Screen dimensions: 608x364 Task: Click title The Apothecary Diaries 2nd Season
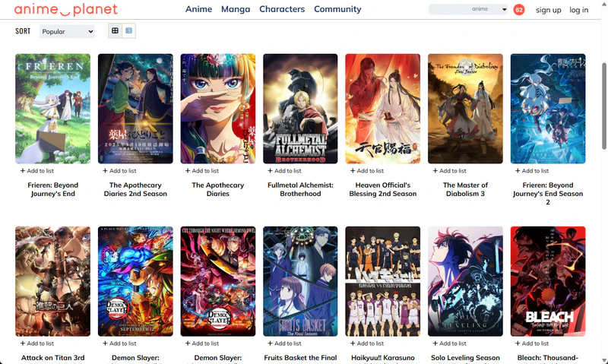[135, 189]
